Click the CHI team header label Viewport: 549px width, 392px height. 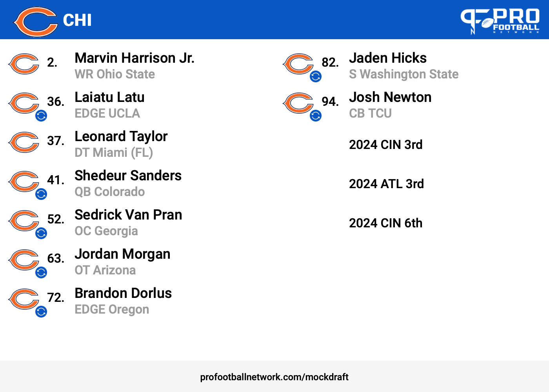coord(77,20)
